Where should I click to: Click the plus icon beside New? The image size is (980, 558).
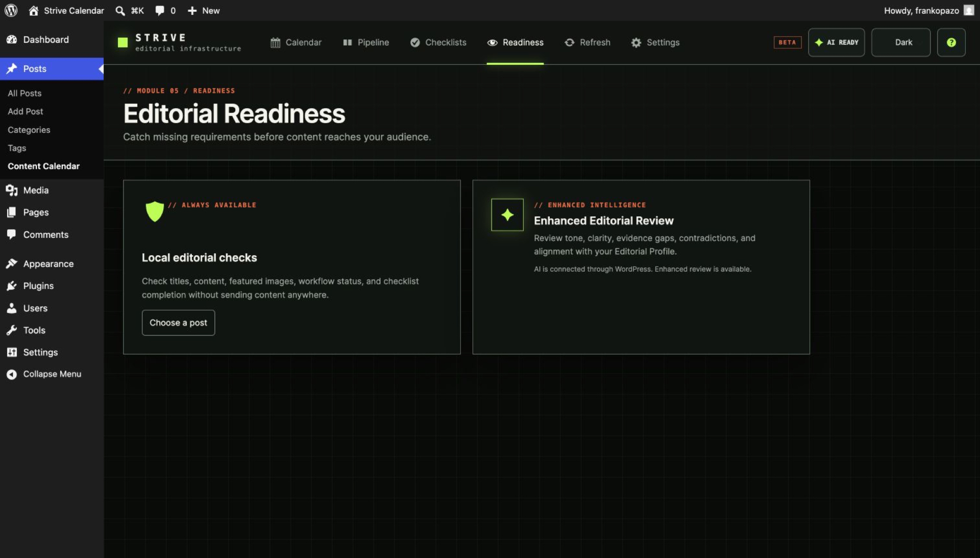[x=192, y=11]
